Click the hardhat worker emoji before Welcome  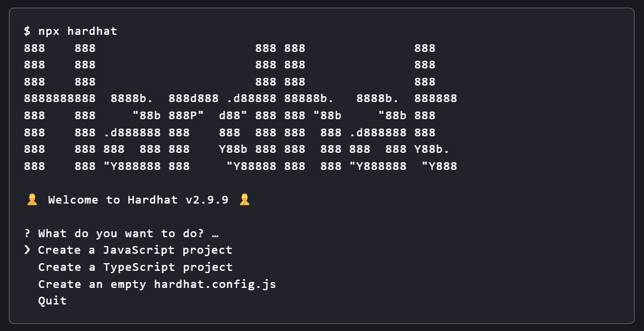tap(32, 200)
